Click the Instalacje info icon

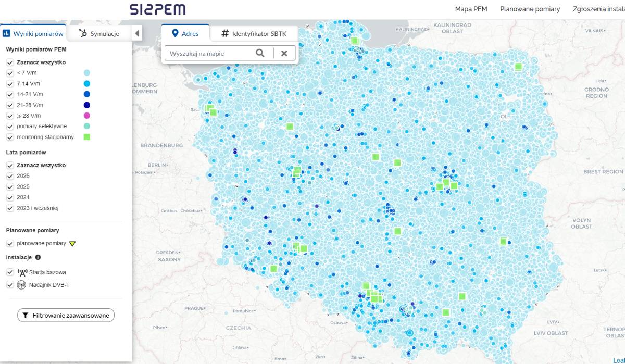pos(38,257)
